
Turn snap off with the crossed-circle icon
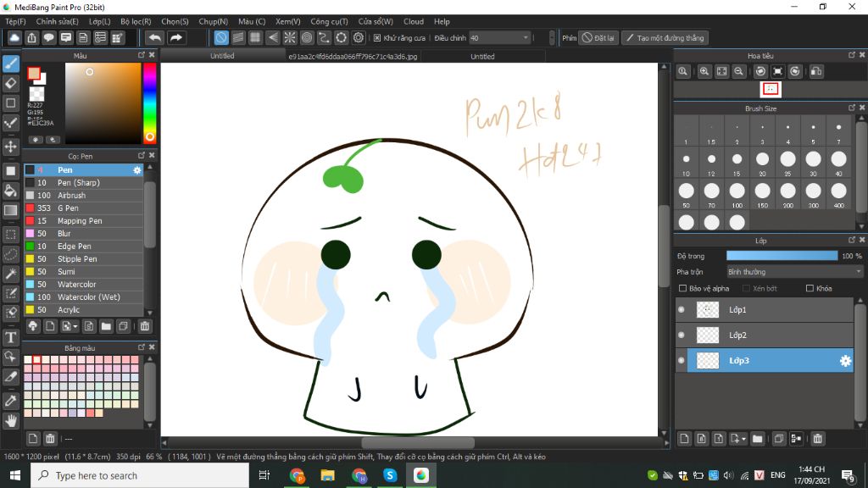point(221,37)
